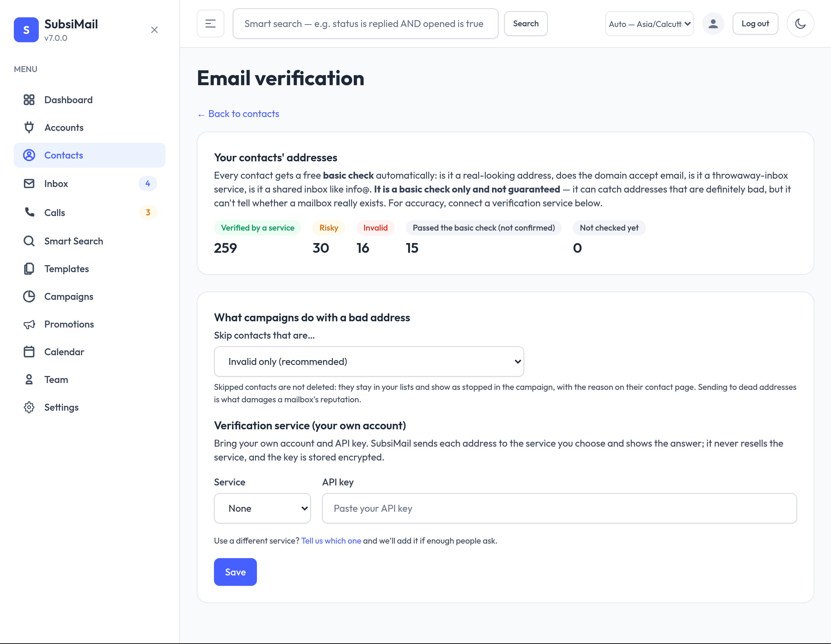Click the SubsiMail logo icon
This screenshot has width=831, height=644.
coord(26,30)
